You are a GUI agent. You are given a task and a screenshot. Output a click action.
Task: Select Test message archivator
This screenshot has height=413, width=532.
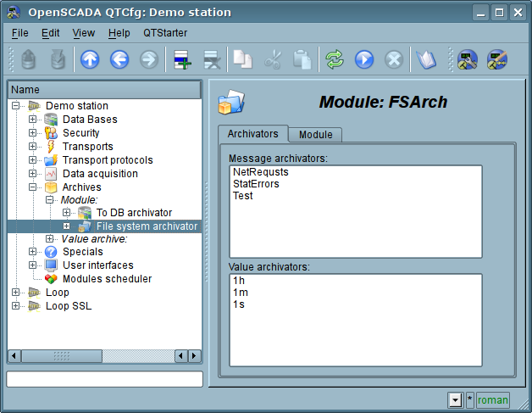(242, 196)
